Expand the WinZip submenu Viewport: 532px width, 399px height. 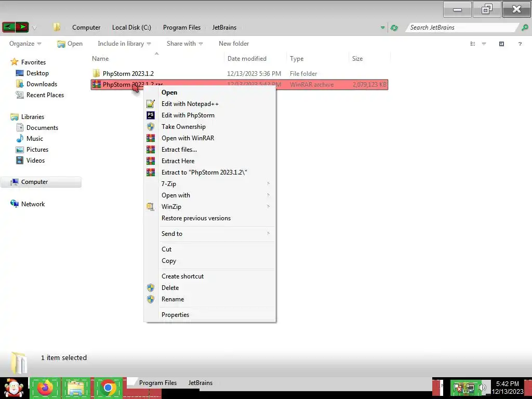(210, 207)
